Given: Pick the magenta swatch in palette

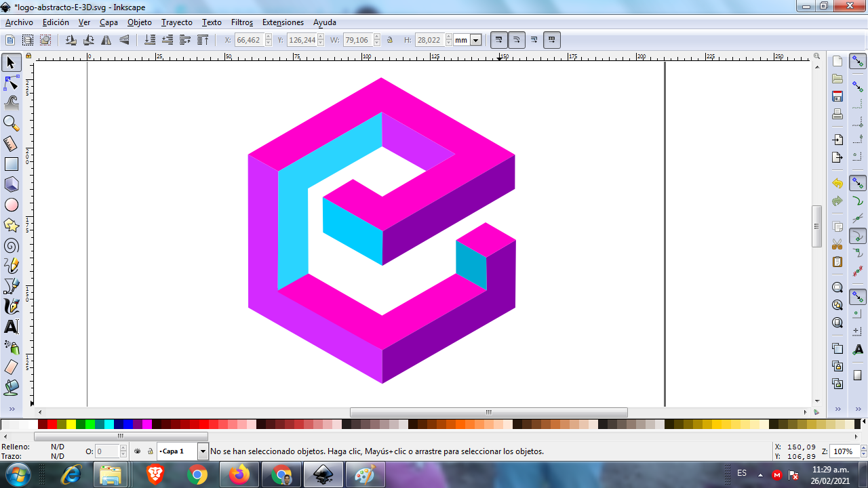Looking at the screenshot, I should [146, 424].
